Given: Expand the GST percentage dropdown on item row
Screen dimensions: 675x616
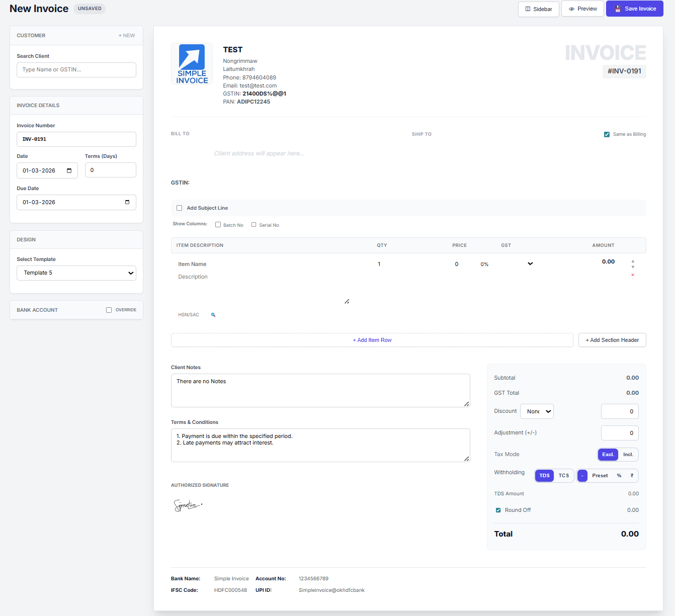Looking at the screenshot, I should (x=530, y=263).
